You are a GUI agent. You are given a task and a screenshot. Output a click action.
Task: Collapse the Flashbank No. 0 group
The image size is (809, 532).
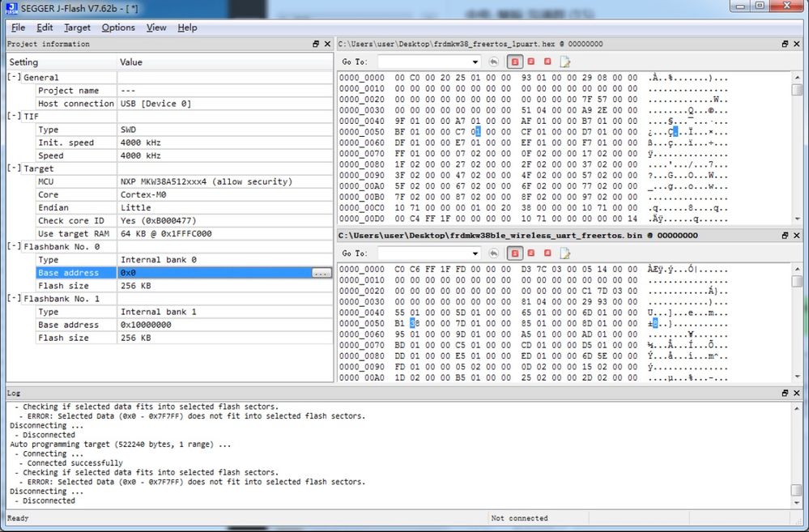[x=14, y=247]
